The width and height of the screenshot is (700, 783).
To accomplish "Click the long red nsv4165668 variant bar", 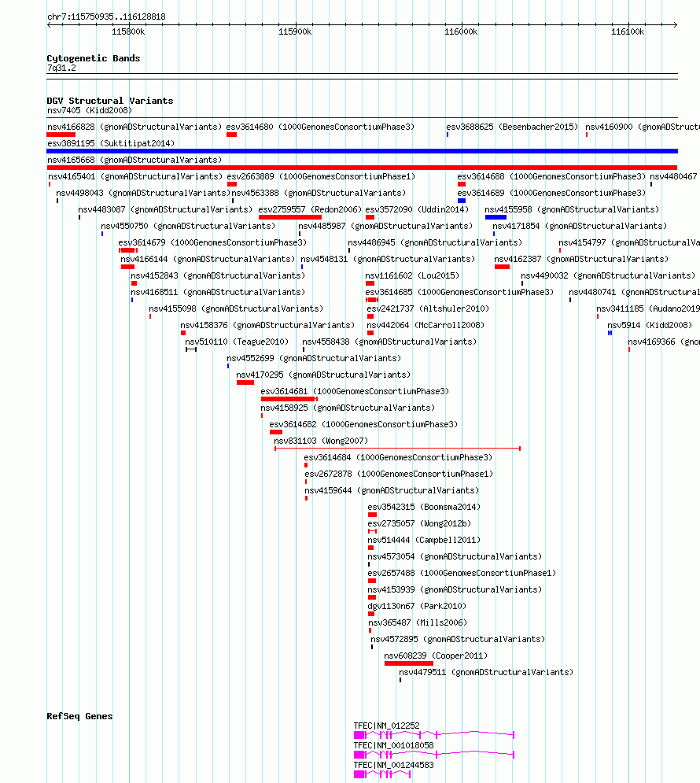I will pos(363,168).
